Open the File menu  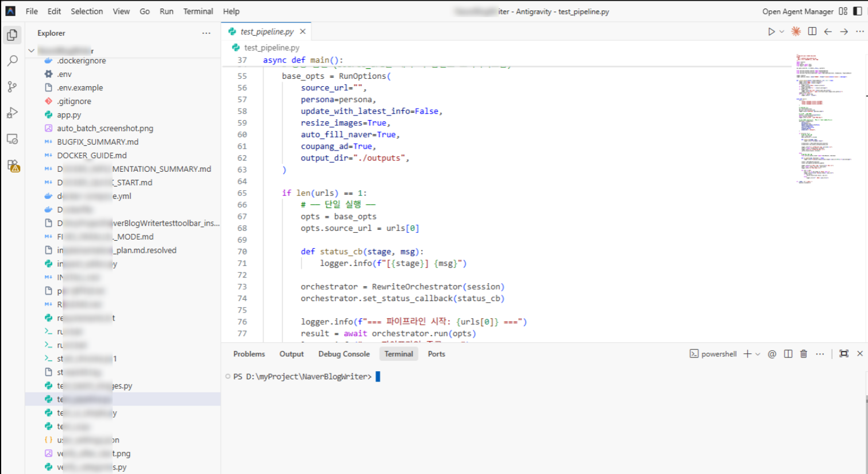pos(32,11)
